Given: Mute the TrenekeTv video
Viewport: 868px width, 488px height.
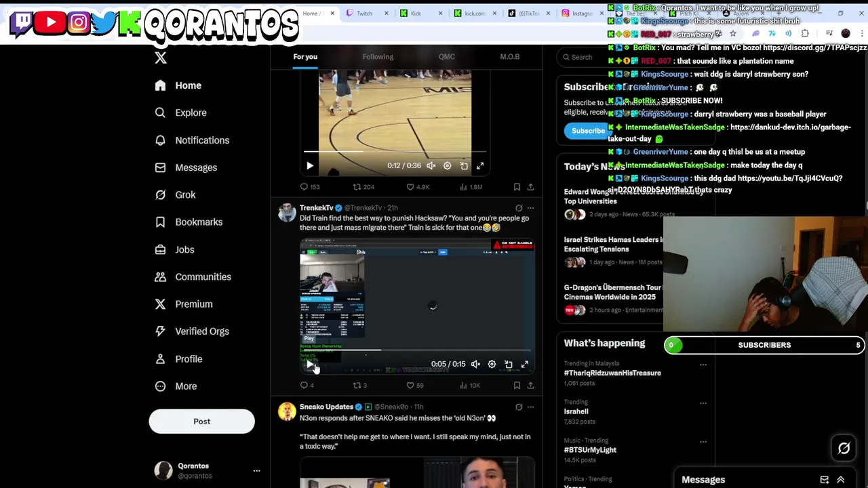Looking at the screenshot, I should 475,364.
